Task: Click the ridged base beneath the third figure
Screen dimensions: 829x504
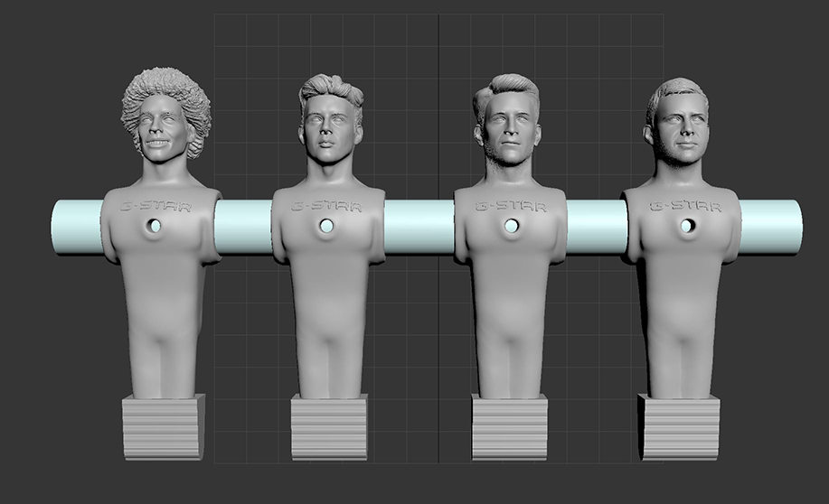Action: (510, 427)
